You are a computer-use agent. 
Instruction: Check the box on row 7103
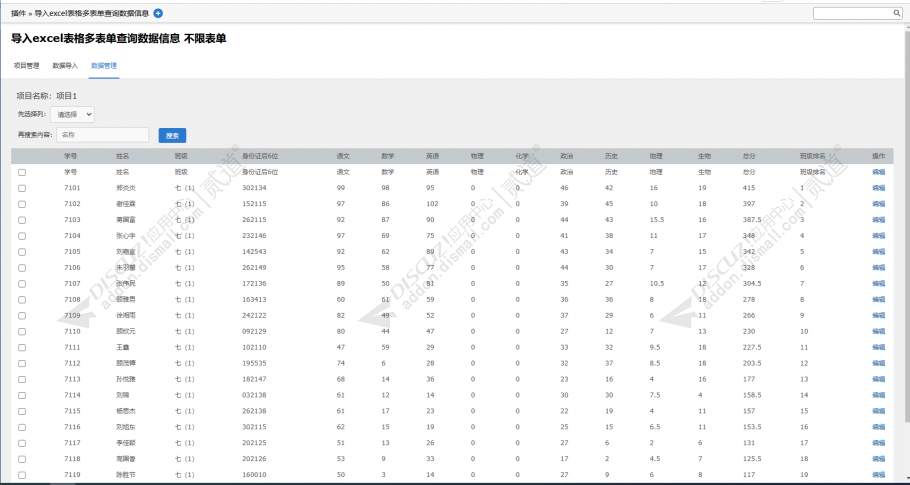click(x=22, y=220)
